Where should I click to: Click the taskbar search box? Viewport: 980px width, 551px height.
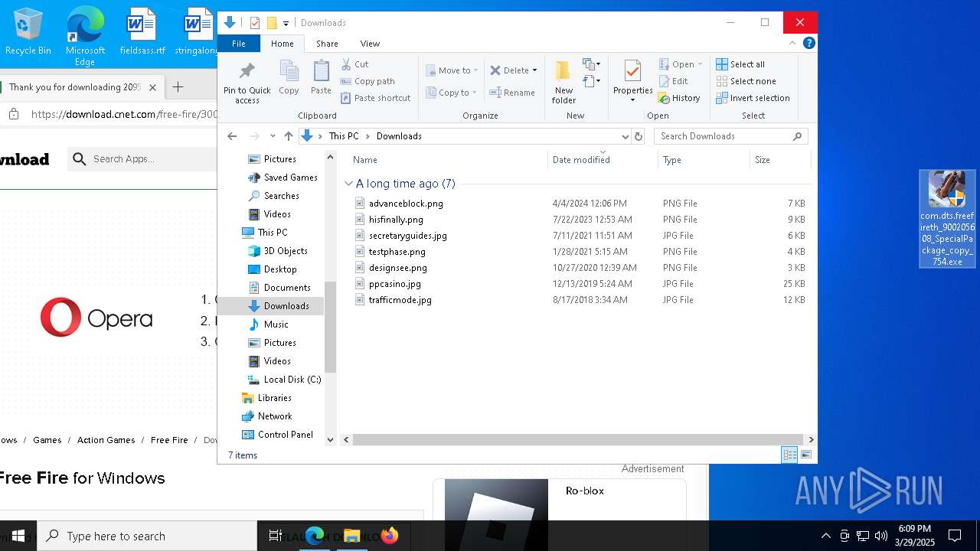coord(147,536)
